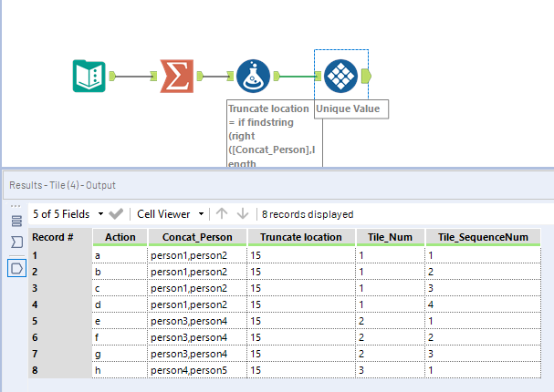
Task: Click the Concat_Person column header
Action: 197,237
